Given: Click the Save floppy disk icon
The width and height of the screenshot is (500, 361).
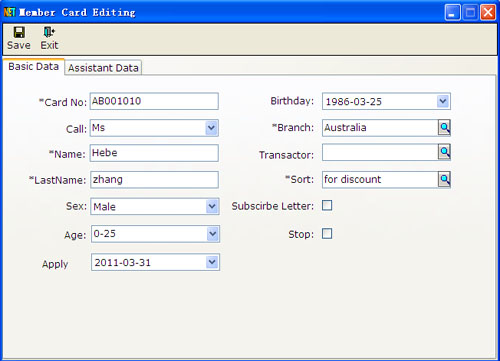Looking at the screenshot, I should point(19,32).
